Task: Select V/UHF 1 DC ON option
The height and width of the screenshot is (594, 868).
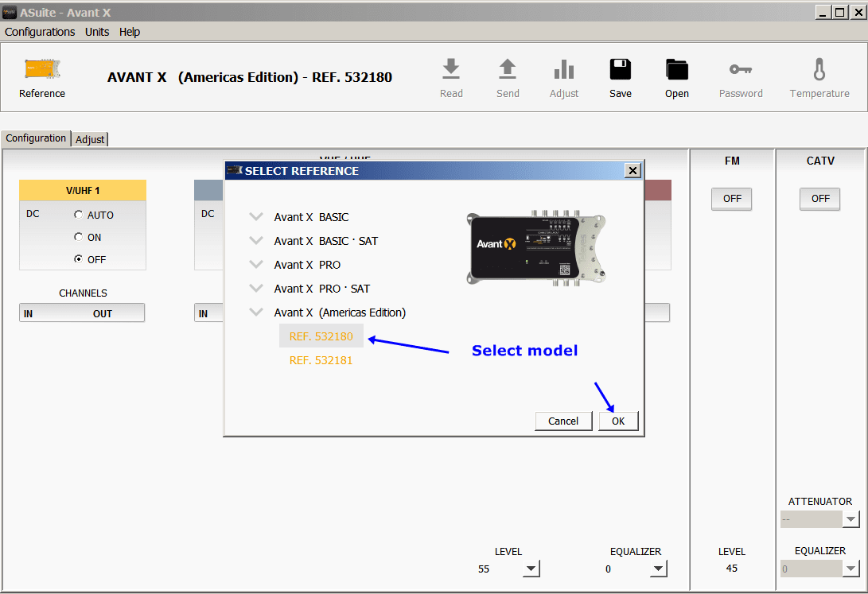Action: click(78, 237)
